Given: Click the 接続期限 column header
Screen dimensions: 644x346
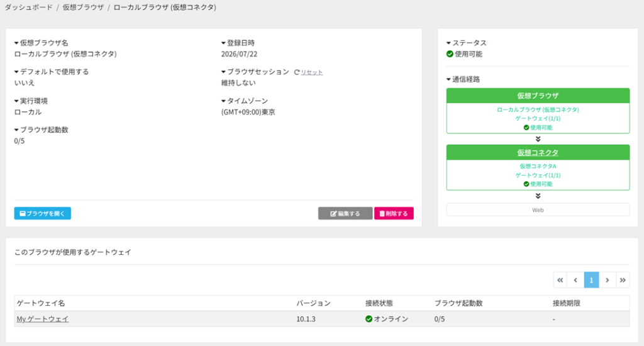Looking at the screenshot, I should 567,303.
